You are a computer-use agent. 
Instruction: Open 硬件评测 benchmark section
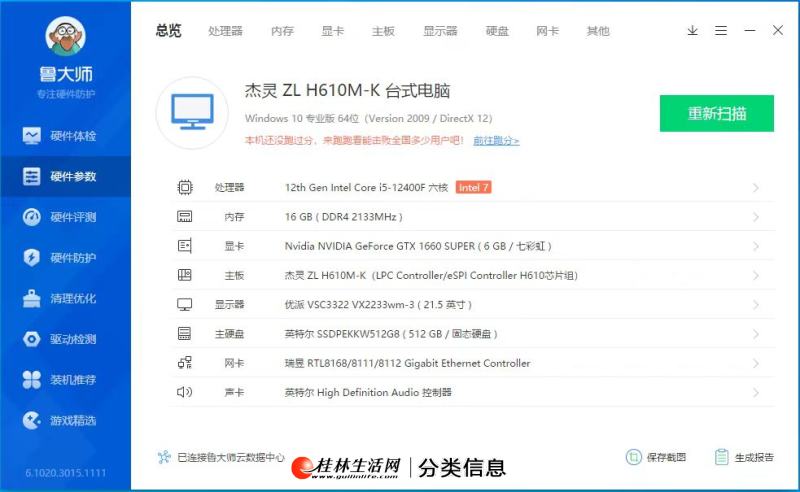tap(65, 217)
